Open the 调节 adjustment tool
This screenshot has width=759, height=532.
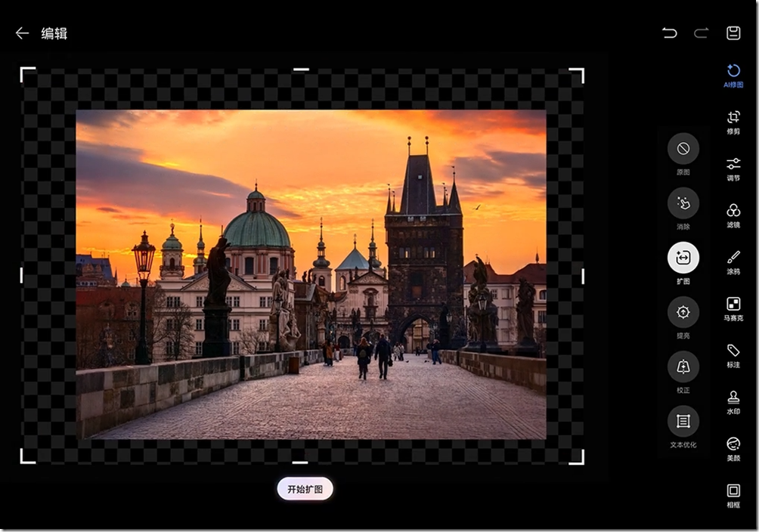tap(733, 169)
